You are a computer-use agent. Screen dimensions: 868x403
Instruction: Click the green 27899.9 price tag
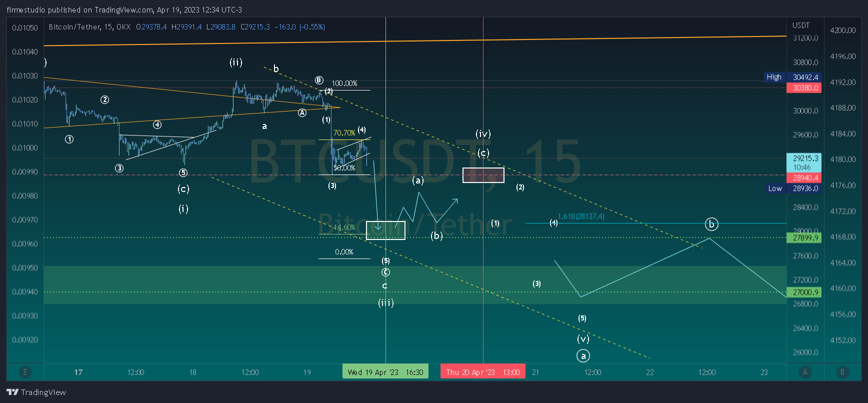coord(804,238)
